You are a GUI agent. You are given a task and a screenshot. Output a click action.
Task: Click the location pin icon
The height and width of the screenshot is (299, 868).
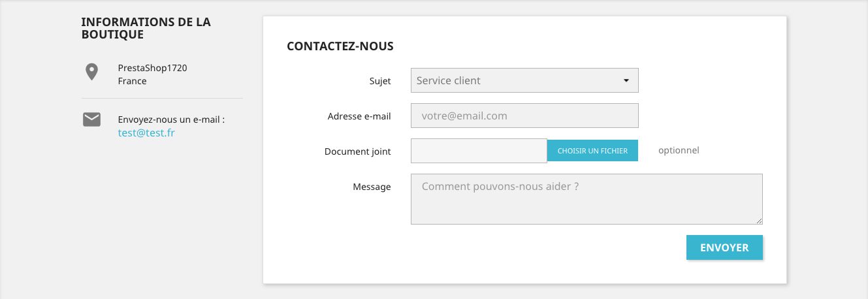[x=92, y=72]
